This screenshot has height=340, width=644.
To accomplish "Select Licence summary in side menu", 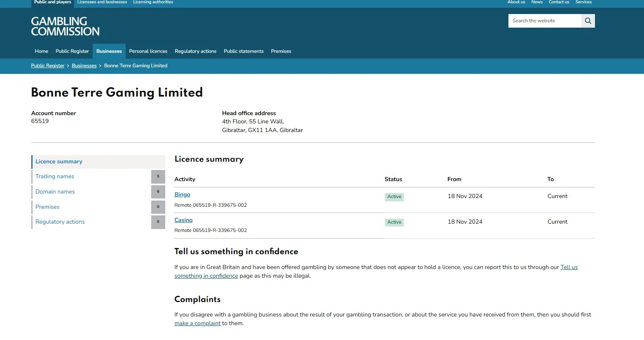I will 98,162.
